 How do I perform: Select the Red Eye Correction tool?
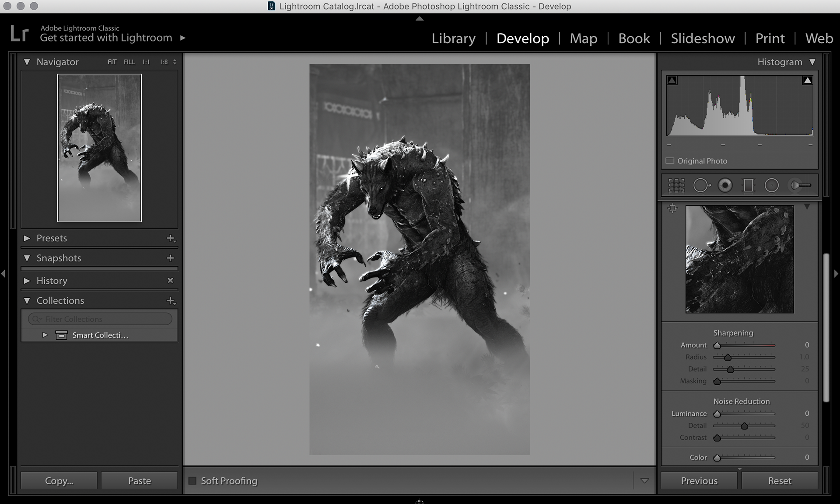point(725,185)
